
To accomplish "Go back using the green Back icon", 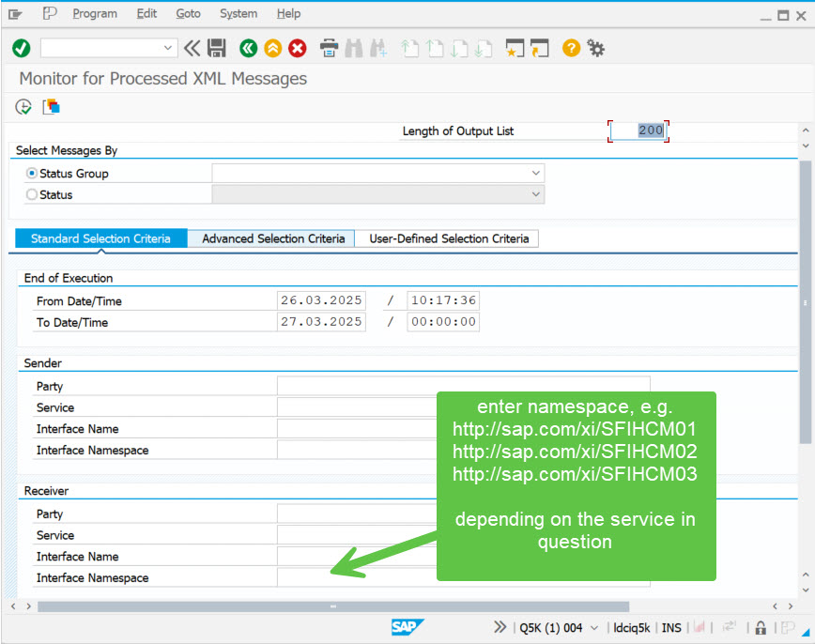I will (249, 48).
